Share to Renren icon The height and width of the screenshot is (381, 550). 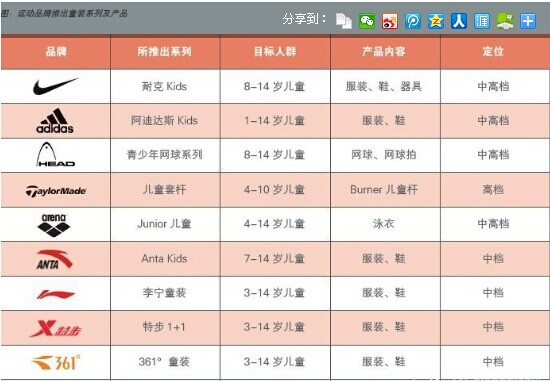[459, 21]
